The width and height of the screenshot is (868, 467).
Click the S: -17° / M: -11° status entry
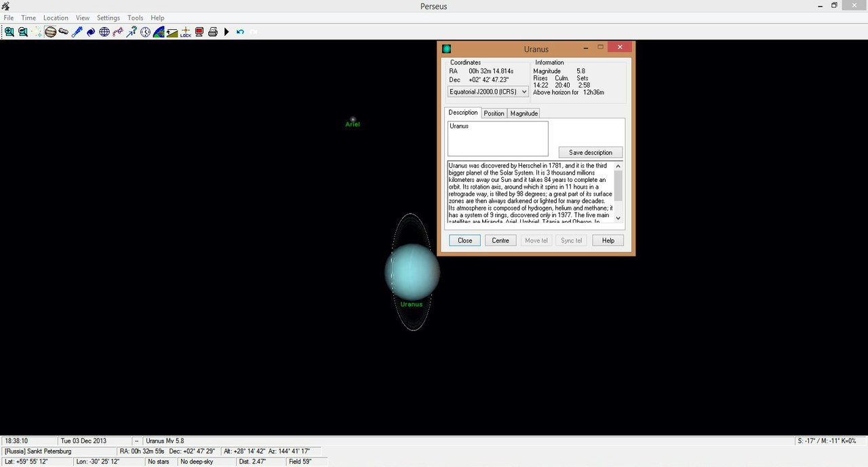click(831, 441)
